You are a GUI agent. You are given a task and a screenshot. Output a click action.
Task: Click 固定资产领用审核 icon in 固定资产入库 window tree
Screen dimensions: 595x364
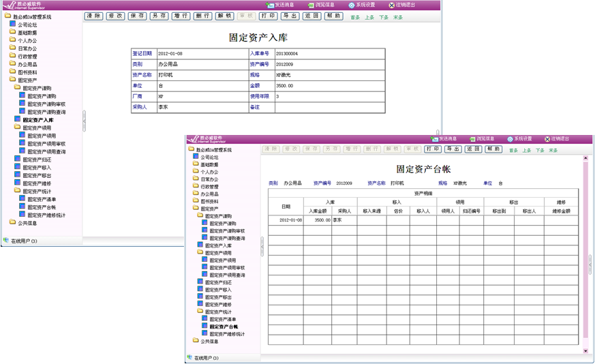(x=22, y=143)
